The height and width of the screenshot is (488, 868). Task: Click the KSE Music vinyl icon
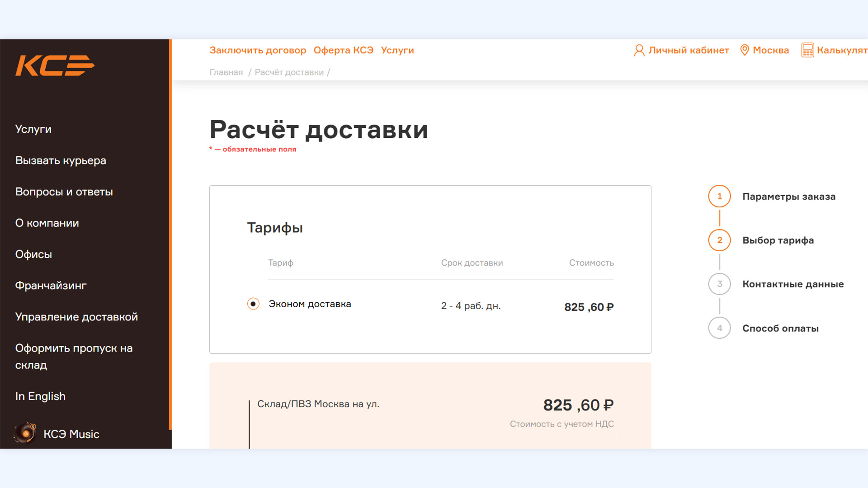click(25, 433)
